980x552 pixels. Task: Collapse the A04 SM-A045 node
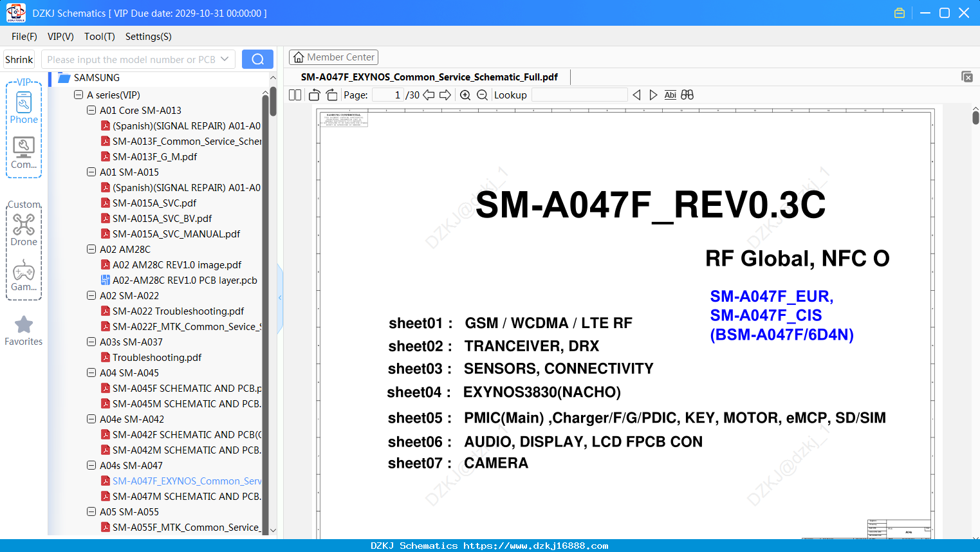pos(91,373)
